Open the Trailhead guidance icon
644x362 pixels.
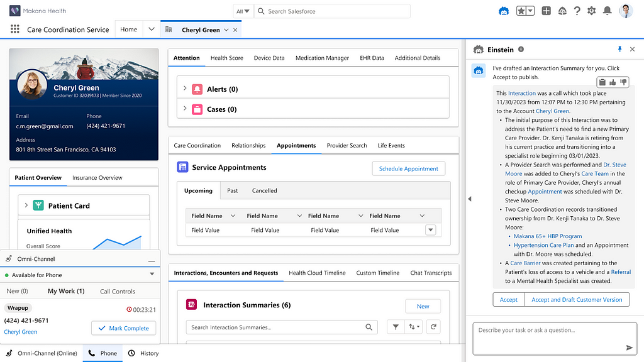click(562, 11)
